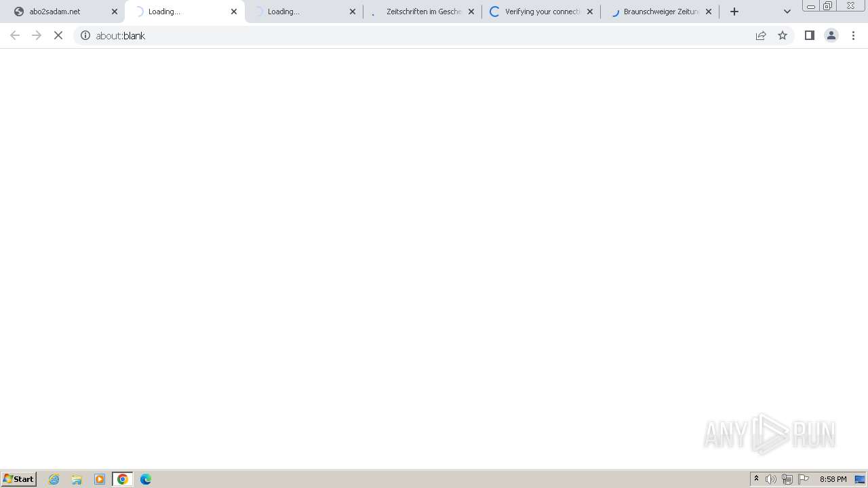Image resolution: width=868 pixels, height=488 pixels.
Task: Launch Internet Explorer from taskbar
Action: (x=54, y=479)
